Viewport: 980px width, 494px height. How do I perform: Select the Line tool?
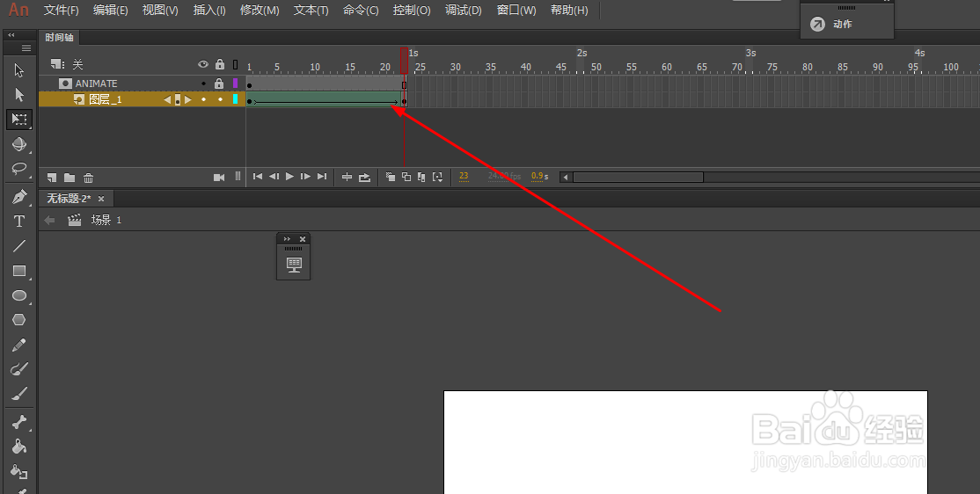(18, 246)
